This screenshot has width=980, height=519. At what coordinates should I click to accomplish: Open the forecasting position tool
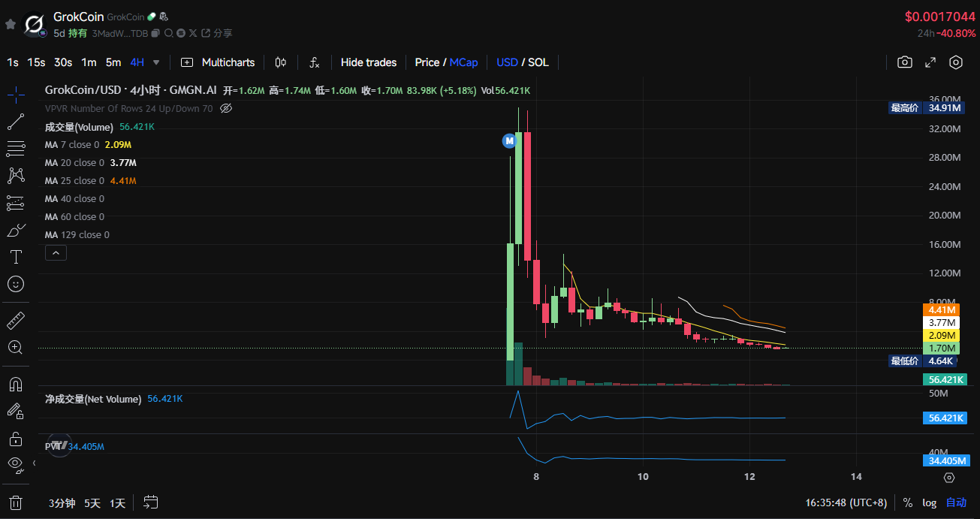pyautogui.click(x=16, y=203)
